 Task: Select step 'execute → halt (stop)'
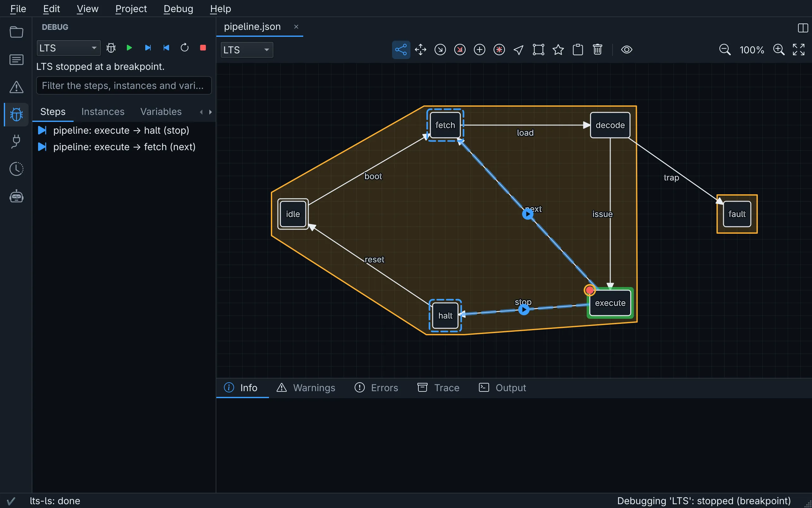pyautogui.click(x=124, y=130)
